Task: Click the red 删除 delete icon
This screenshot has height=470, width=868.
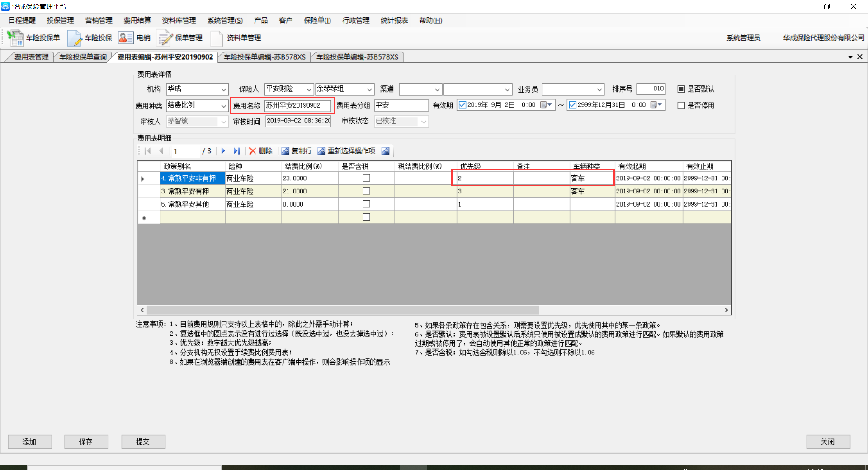Action: pos(252,151)
